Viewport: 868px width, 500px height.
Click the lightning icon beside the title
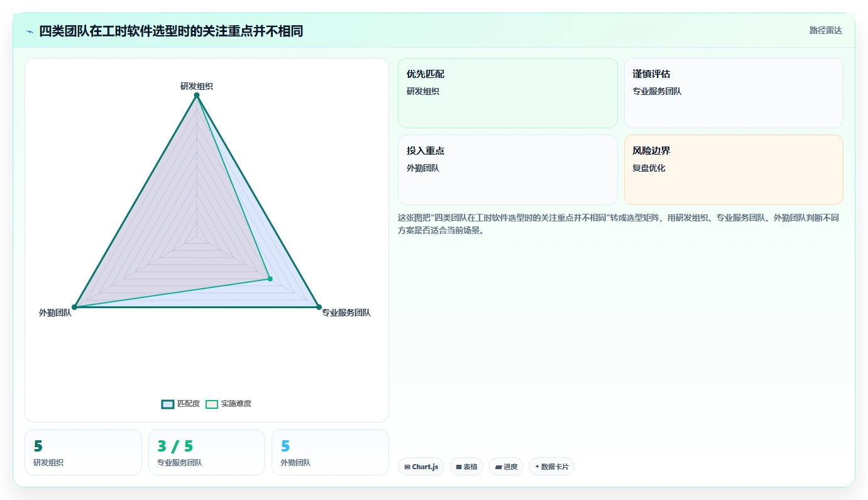(30, 31)
